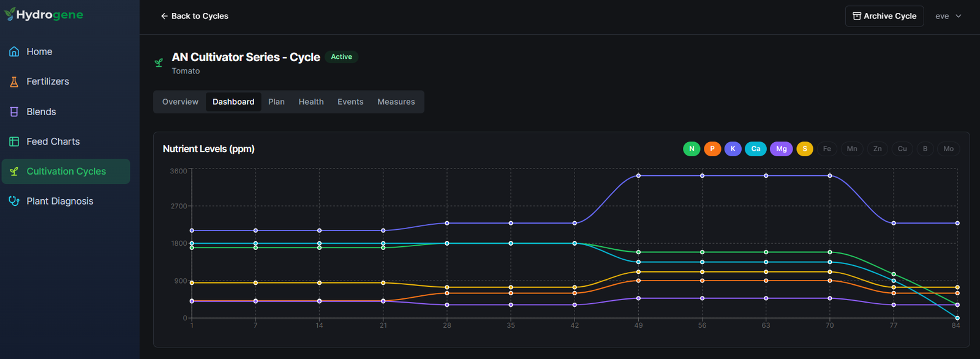Click the Cultivation Cycles sprout icon
This screenshot has height=359, width=980.
(14, 172)
